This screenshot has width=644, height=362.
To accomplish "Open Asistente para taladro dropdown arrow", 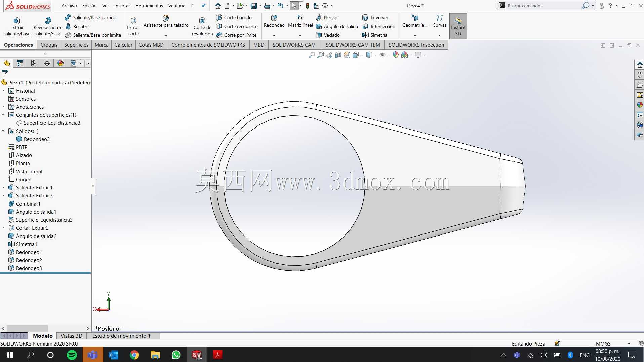I will click(166, 35).
